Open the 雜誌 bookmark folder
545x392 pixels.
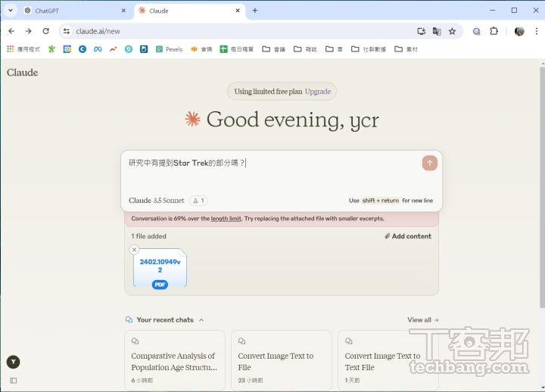pos(305,49)
